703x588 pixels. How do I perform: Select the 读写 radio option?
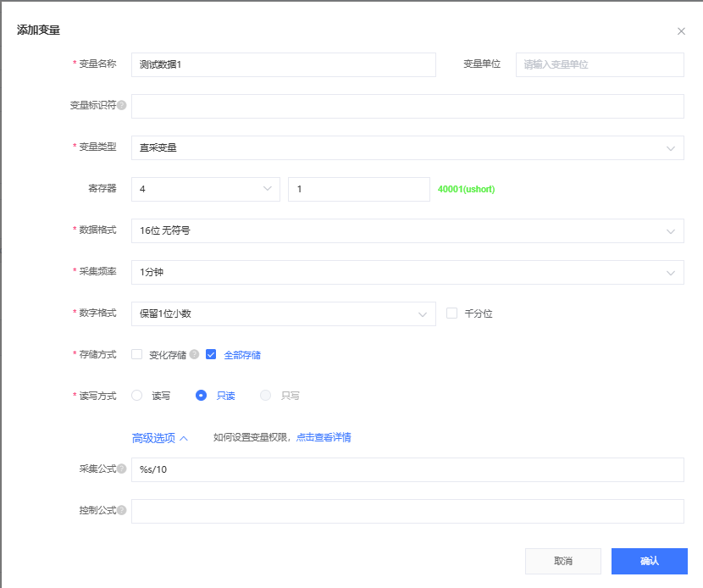pos(137,396)
